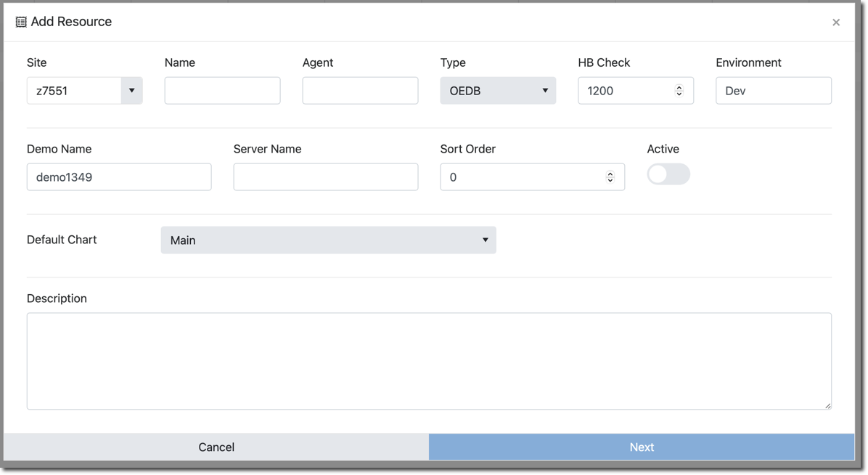
Task: Close the Add Resource dialog
Action: click(836, 23)
